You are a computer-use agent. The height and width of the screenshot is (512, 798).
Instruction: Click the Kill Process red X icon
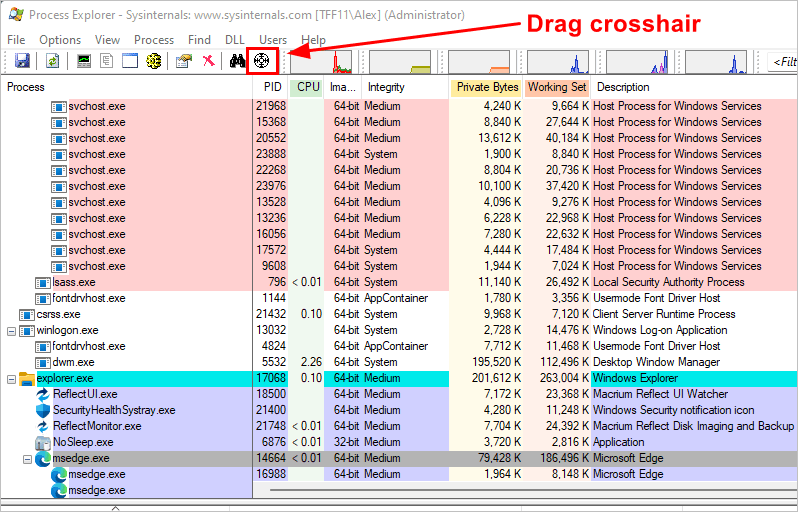click(209, 61)
